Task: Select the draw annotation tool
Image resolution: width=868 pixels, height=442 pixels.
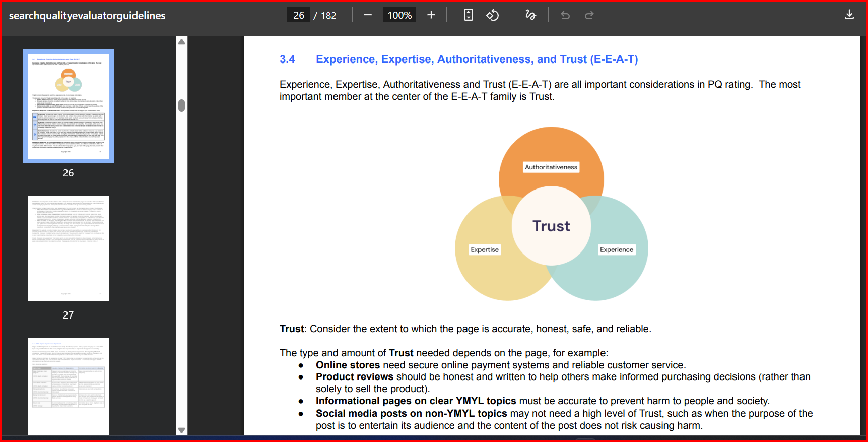Action: [x=530, y=15]
